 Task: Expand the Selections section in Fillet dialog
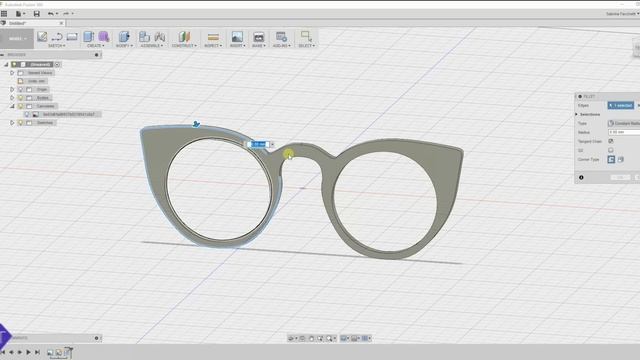(x=577, y=114)
